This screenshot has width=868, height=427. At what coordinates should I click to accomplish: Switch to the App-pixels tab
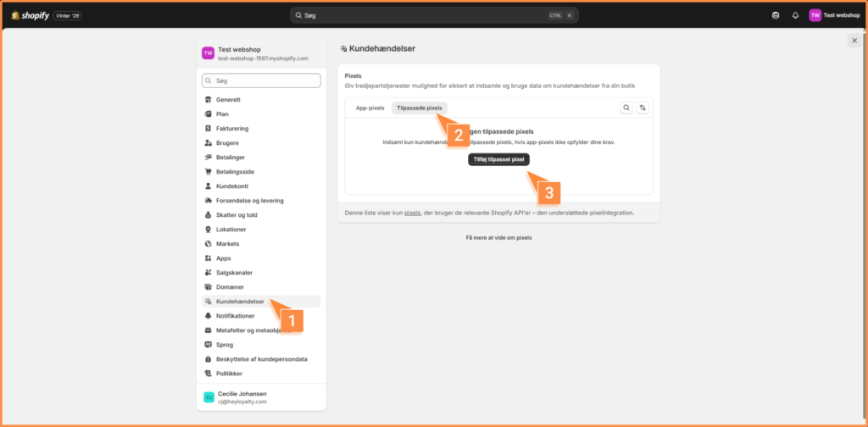point(370,108)
